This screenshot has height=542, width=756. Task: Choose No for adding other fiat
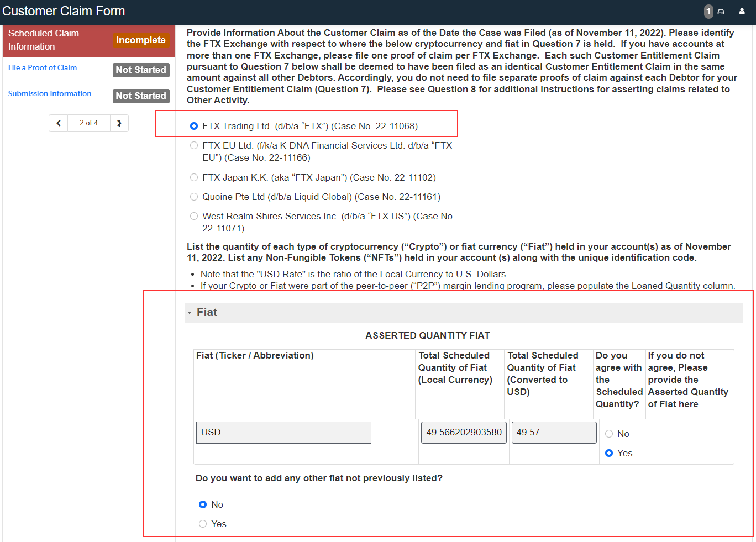point(203,504)
